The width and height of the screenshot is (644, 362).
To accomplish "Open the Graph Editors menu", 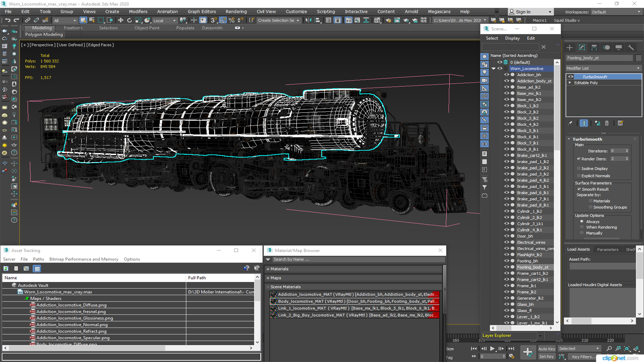I will (202, 11).
